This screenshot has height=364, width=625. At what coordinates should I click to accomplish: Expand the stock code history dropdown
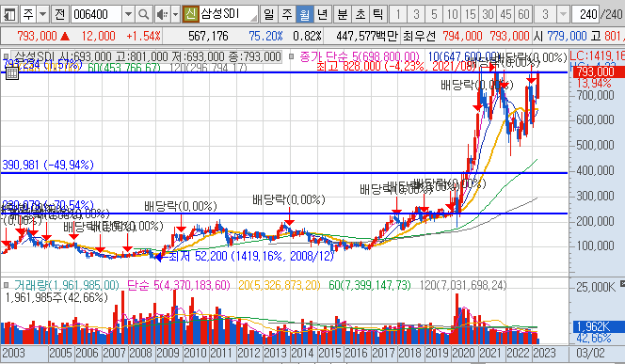pos(128,15)
